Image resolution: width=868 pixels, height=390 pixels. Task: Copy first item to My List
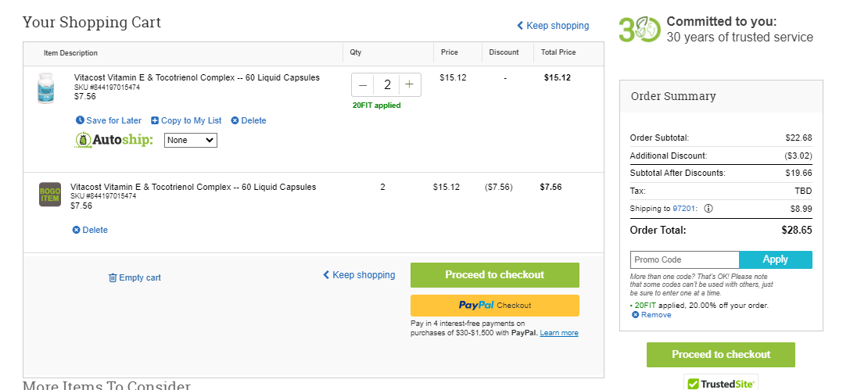187,120
